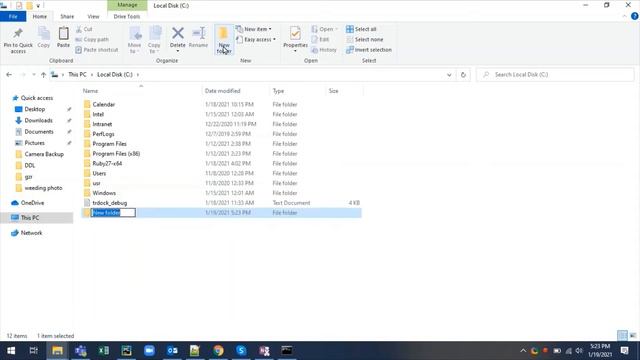Expand address bar history dropdown
640x360 pixels.
point(449,75)
